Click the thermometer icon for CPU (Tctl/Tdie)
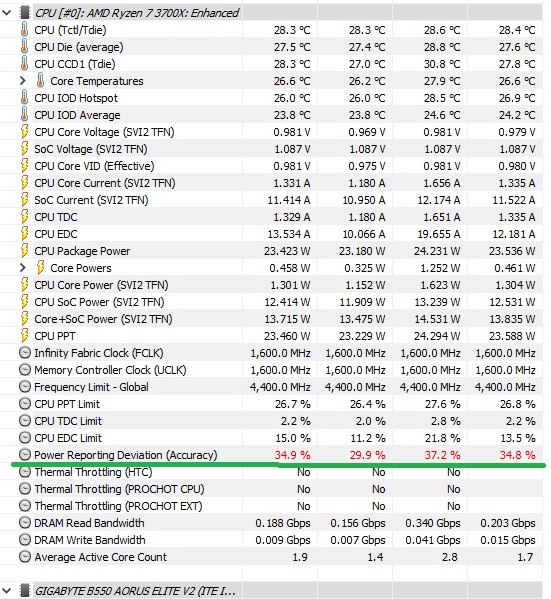 click(x=24, y=30)
